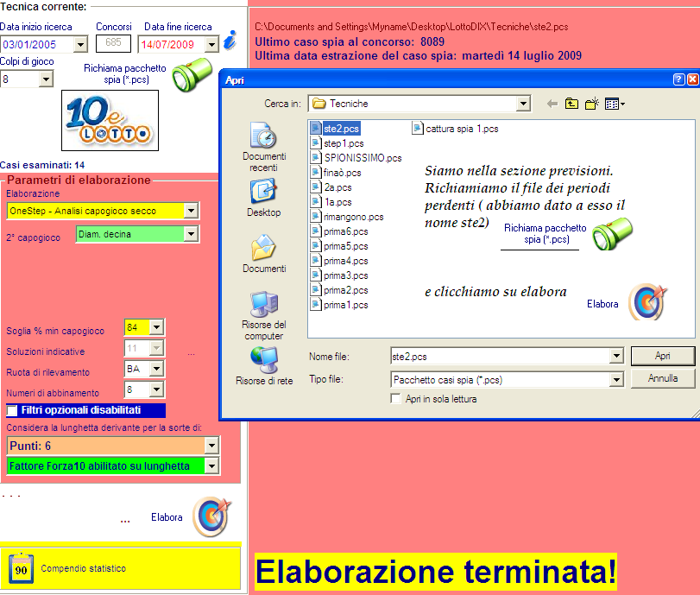Click the Elabora target icon in left panel
This screenshot has height=595, width=700.
coord(212,516)
